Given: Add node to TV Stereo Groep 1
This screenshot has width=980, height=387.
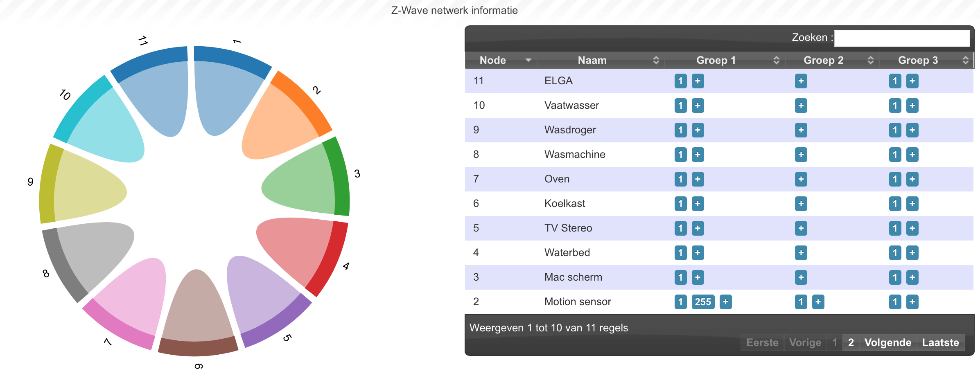Looking at the screenshot, I should point(698,228).
